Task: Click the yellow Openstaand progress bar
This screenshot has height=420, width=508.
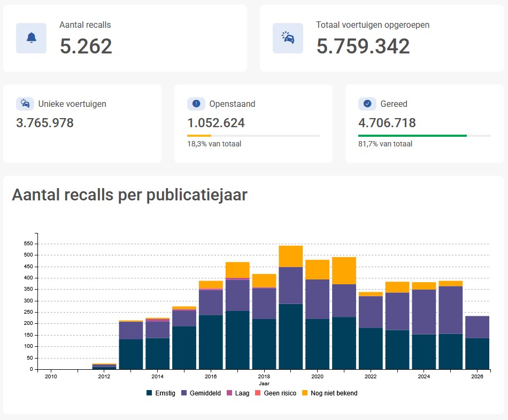Action: click(199, 136)
